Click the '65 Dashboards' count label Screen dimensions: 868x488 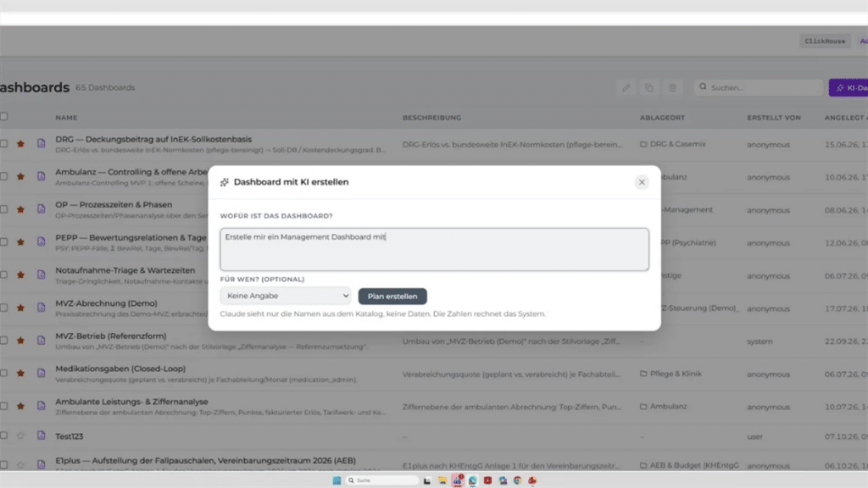105,87
